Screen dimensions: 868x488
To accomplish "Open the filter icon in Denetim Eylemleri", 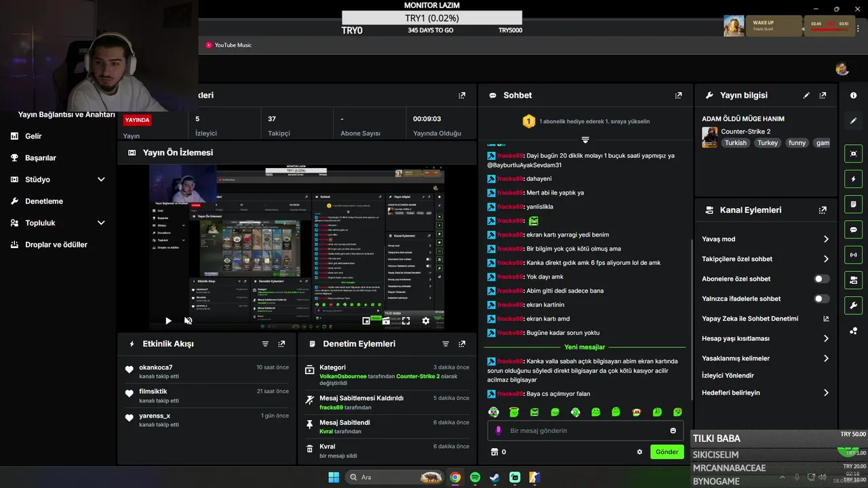I will (446, 344).
